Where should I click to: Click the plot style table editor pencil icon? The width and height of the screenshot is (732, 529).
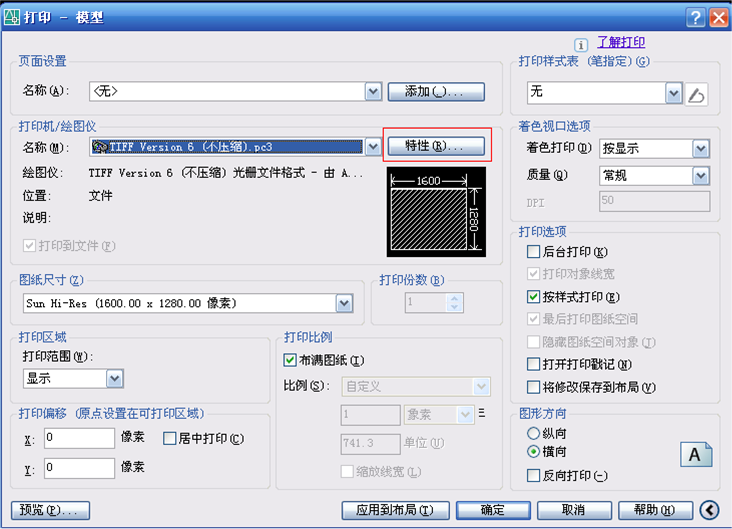click(697, 95)
